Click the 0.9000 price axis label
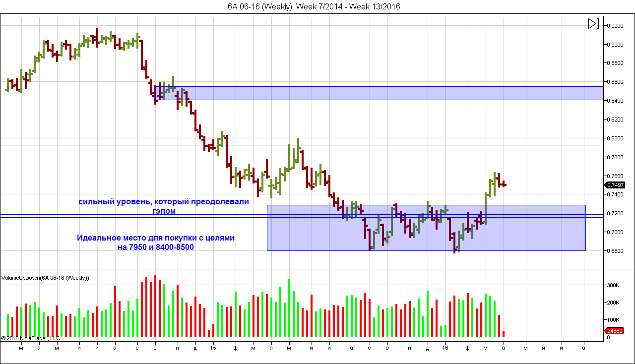This screenshot has width=635, height=364. coord(616,45)
